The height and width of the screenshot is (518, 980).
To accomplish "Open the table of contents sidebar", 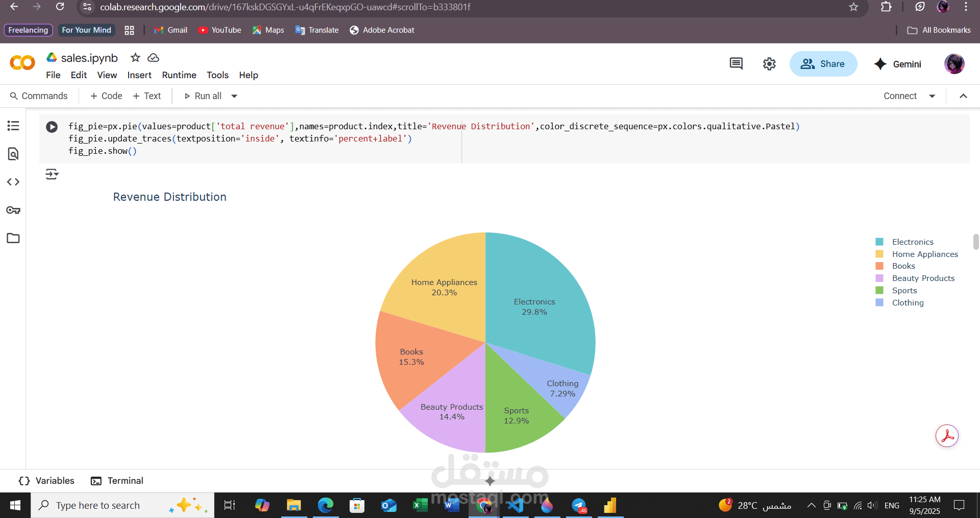I will tap(13, 126).
